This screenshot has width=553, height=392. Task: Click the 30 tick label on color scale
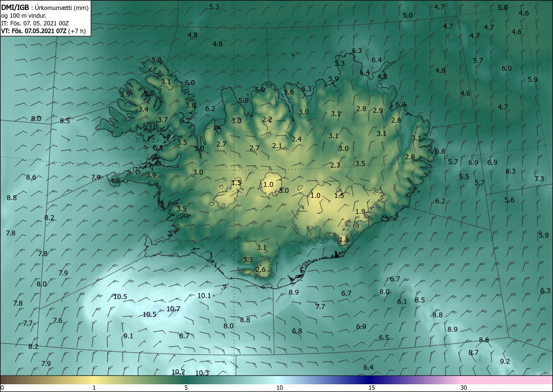coord(463,388)
